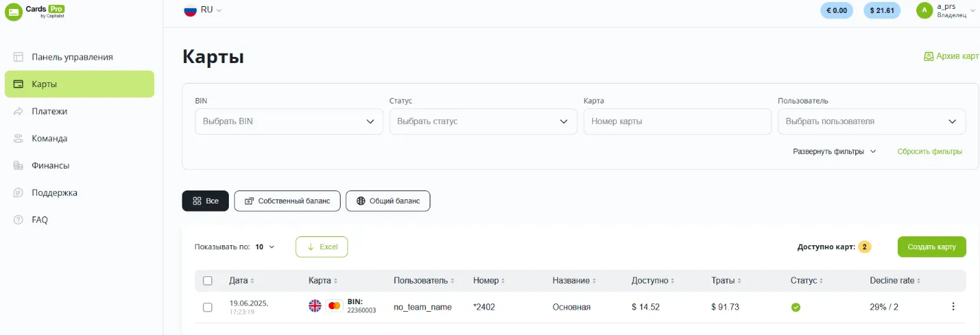
Task: Click the green active status checkmark
Action: click(796, 307)
